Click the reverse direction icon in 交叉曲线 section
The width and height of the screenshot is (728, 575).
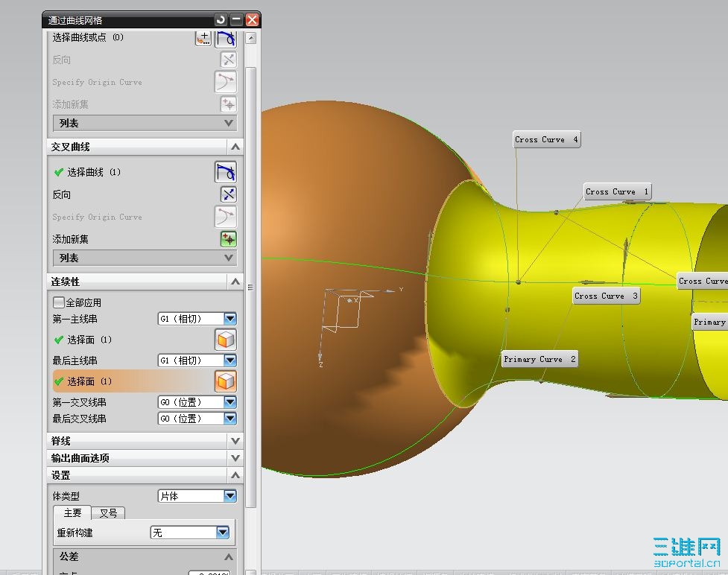point(228,194)
